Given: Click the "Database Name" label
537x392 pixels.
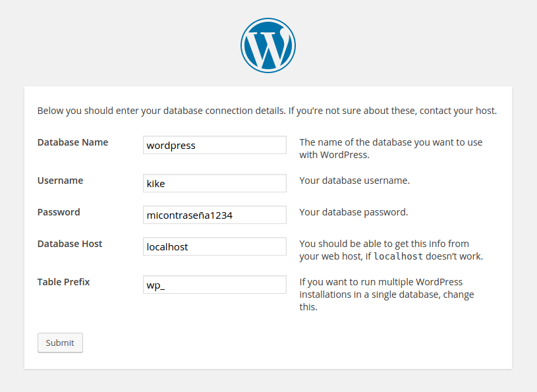Looking at the screenshot, I should (72, 142).
